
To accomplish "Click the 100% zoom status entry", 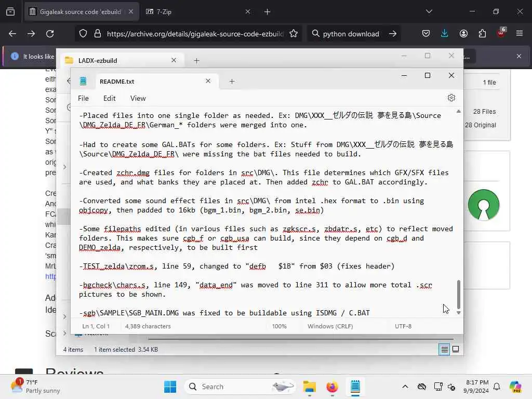I will [x=279, y=326].
